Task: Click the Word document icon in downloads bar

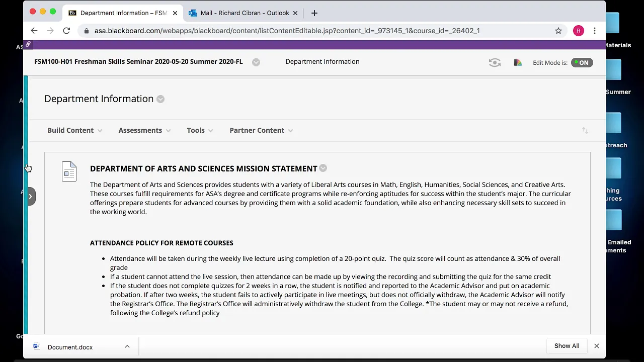Action: [36, 346]
